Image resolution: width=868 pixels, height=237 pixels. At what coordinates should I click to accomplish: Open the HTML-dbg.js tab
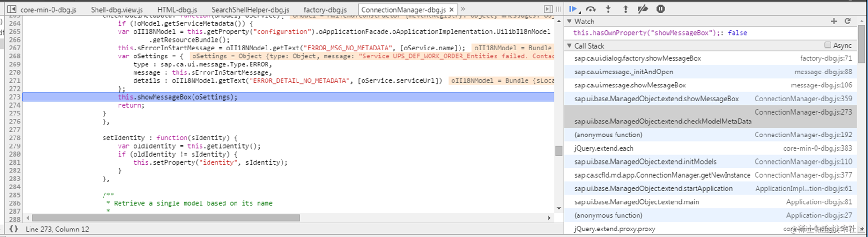pyautogui.click(x=178, y=9)
